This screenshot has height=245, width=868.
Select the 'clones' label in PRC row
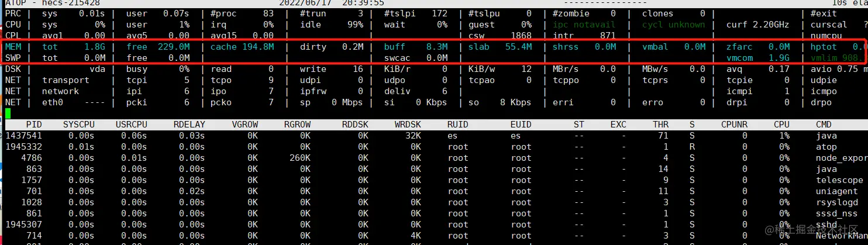pyautogui.click(x=657, y=13)
